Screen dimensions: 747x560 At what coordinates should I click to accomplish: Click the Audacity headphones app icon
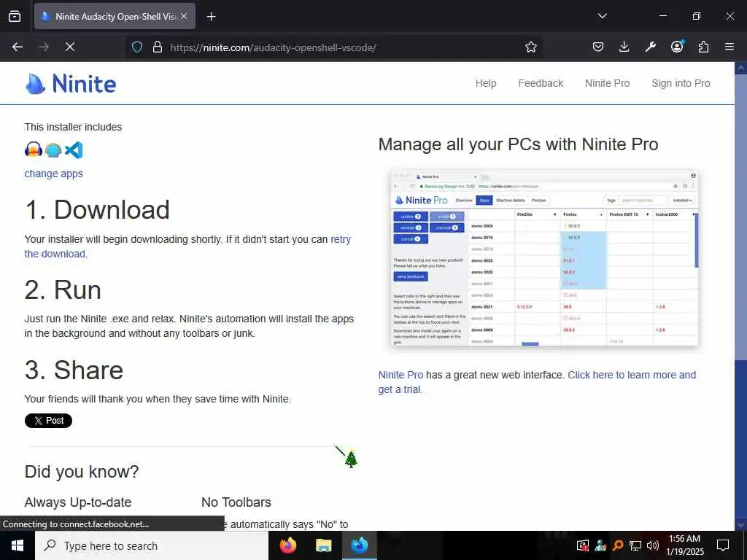[x=34, y=150]
